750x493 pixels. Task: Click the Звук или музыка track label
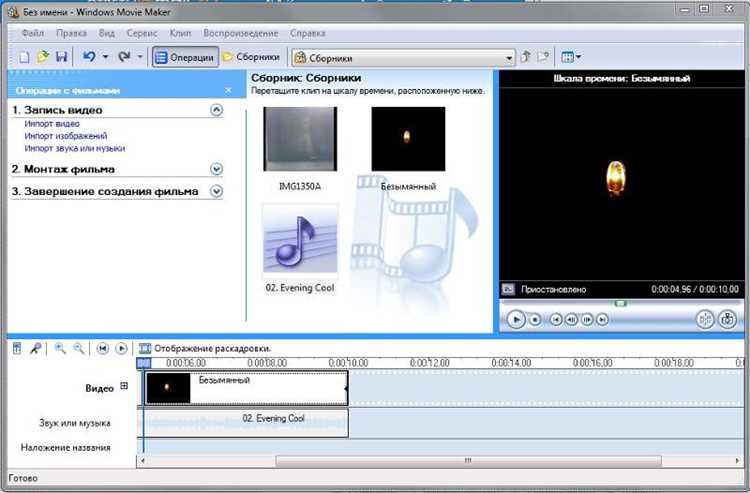(75, 423)
